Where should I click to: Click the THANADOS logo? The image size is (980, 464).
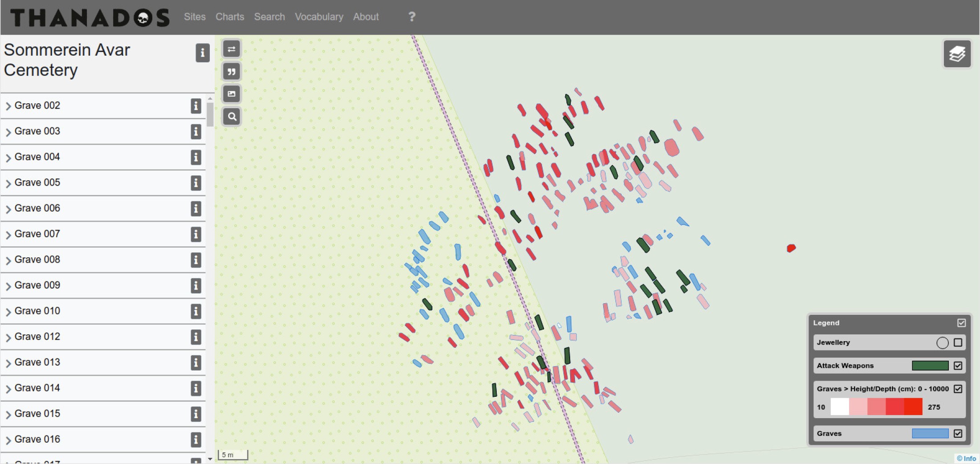(90, 18)
